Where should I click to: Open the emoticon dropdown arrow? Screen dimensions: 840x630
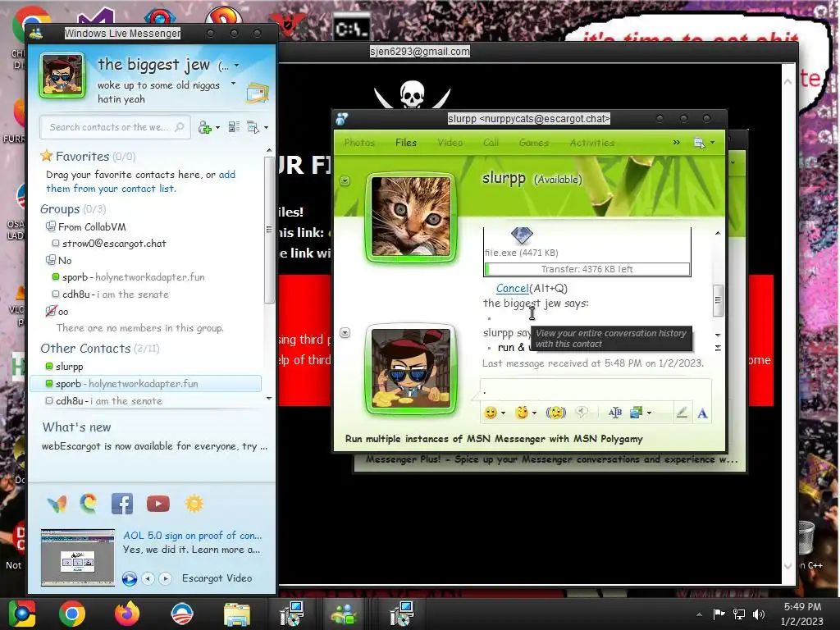point(503,413)
